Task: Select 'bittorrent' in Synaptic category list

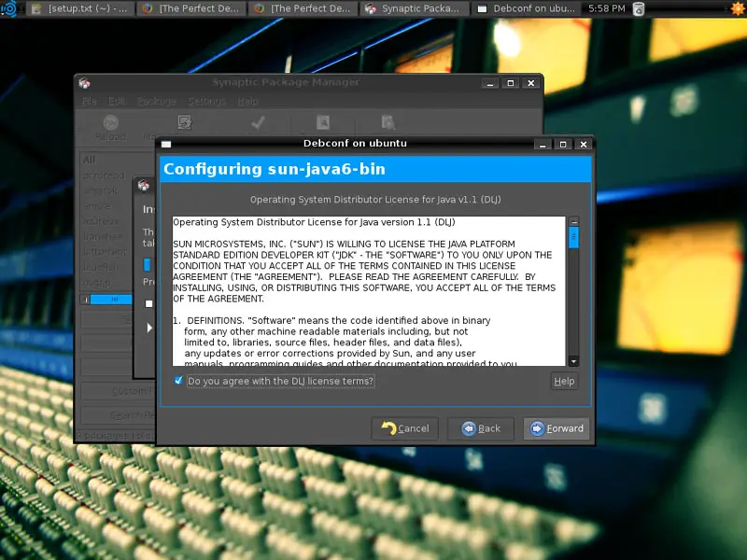Action: pos(105,251)
